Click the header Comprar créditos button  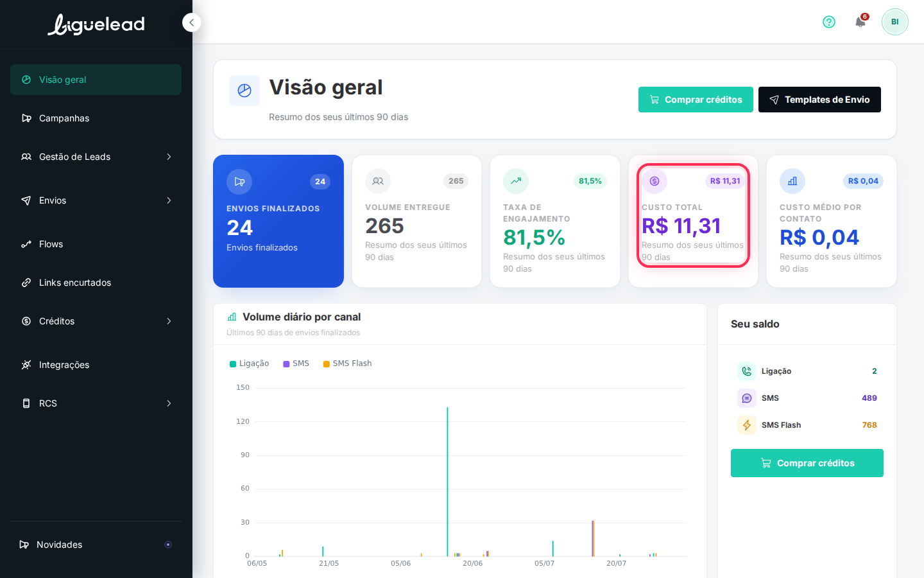pyautogui.click(x=696, y=100)
